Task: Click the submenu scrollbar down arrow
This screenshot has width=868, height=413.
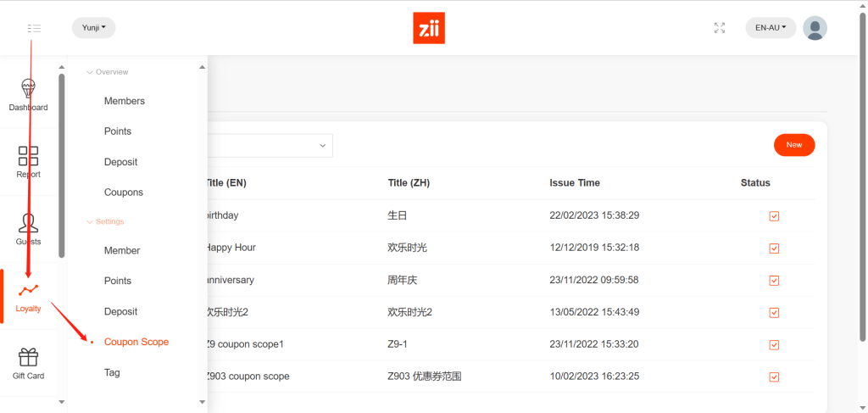Action: [202, 402]
